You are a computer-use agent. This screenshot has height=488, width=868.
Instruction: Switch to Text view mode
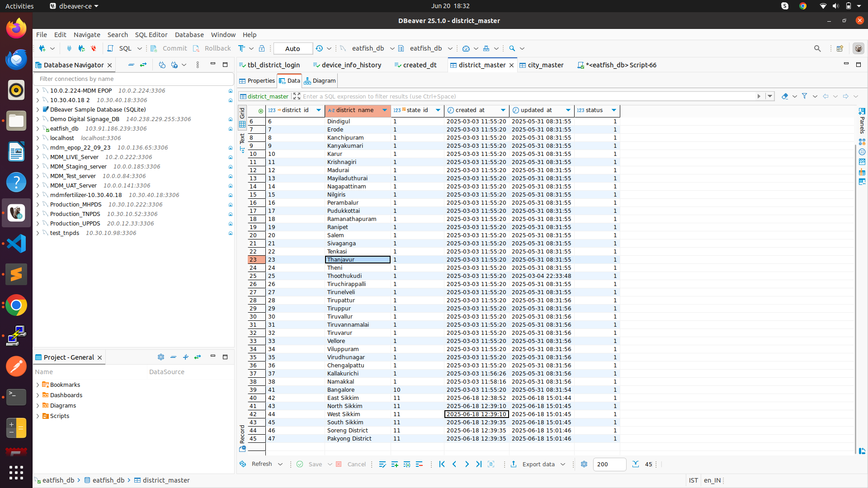(x=242, y=141)
